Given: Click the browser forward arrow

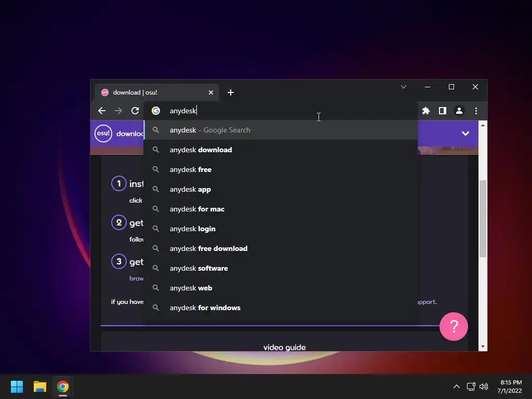Looking at the screenshot, I should click(118, 111).
